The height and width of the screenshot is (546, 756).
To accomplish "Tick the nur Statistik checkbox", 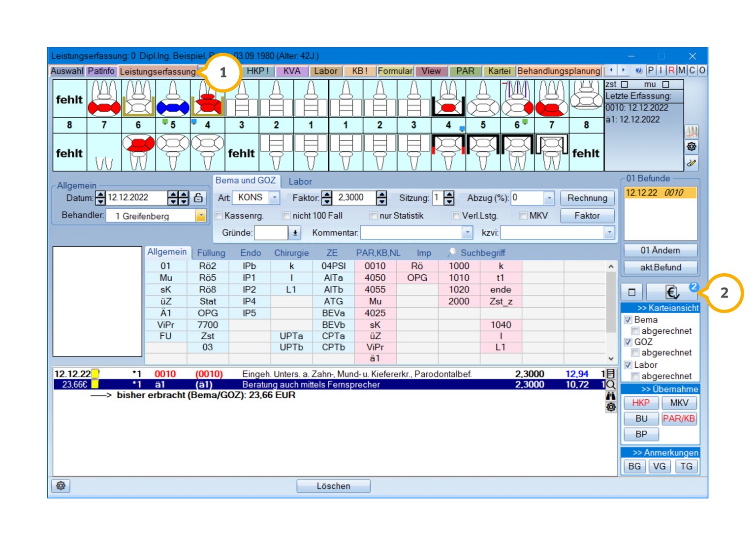I will [x=374, y=216].
